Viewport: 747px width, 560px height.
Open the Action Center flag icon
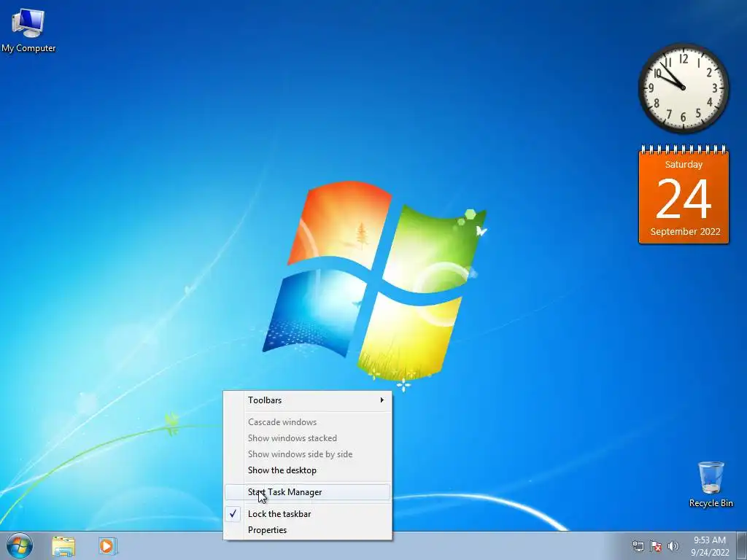pos(656,546)
